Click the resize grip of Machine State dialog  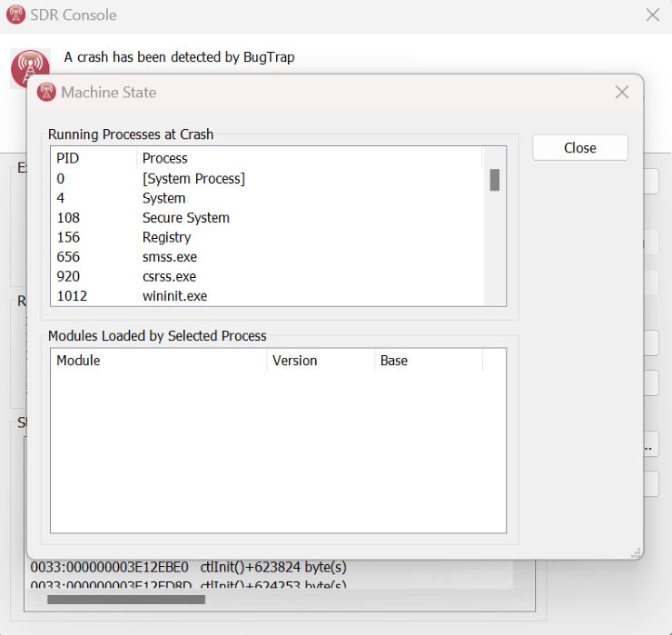tap(636, 552)
